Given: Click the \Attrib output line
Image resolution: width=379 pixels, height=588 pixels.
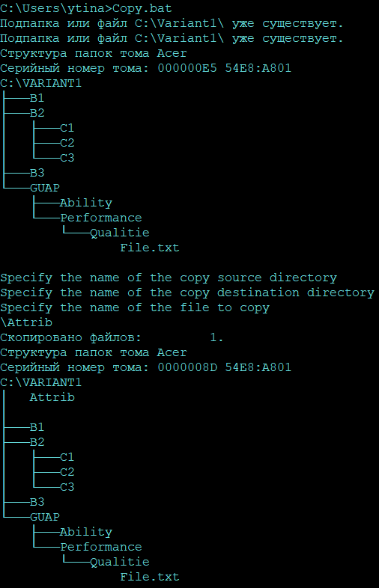Looking at the screenshot, I should click(26, 322).
